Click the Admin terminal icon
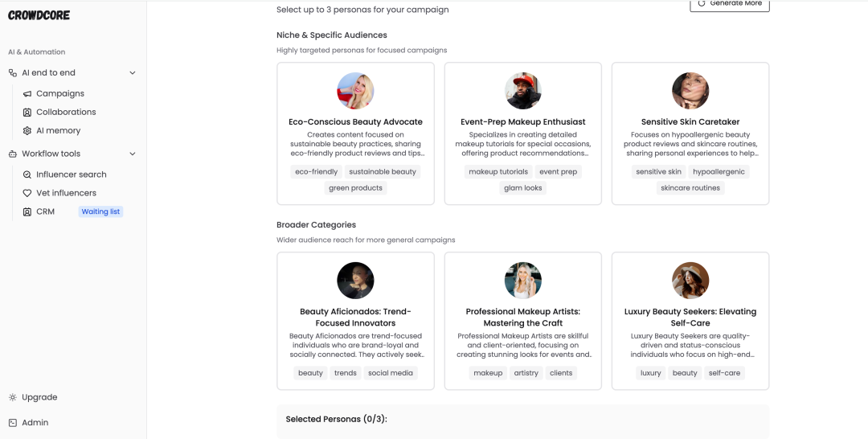Screen dimensions: 868x439 (13, 423)
